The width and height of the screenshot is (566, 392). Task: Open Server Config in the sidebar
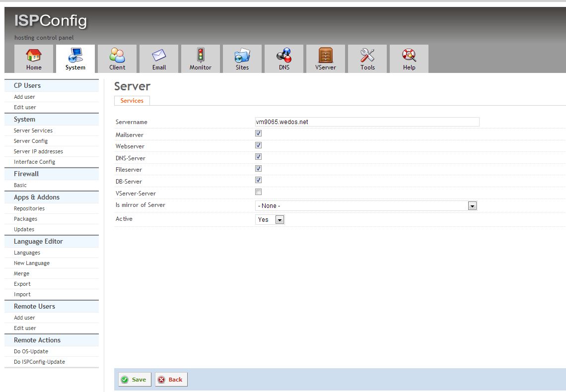(x=31, y=141)
